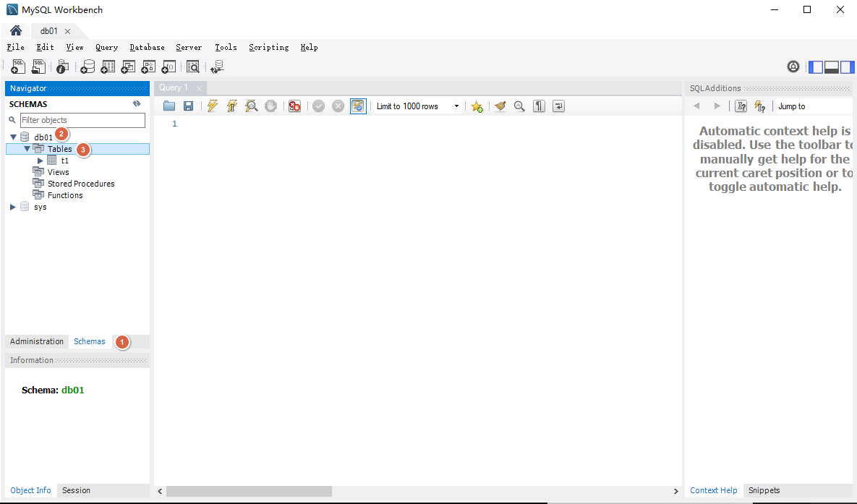Commit the transaction with the check icon
This screenshot has width=857, height=504.
tap(319, 106)
